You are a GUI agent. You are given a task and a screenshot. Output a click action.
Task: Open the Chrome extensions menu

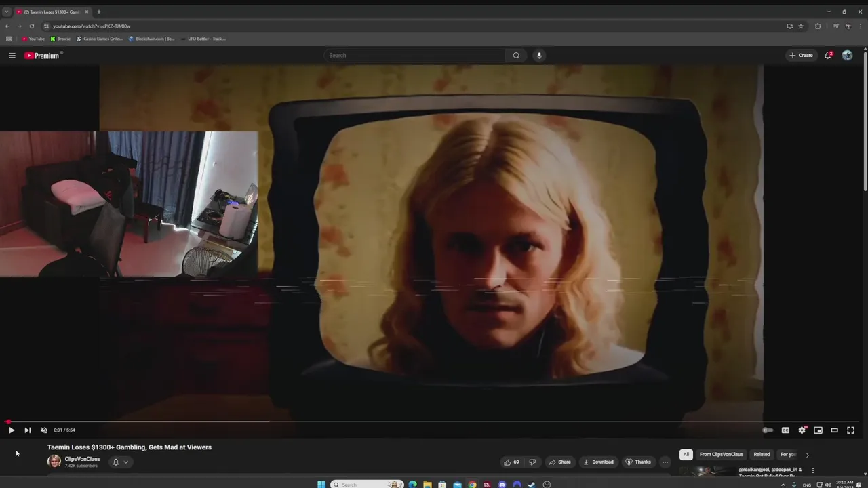[818, 26]
